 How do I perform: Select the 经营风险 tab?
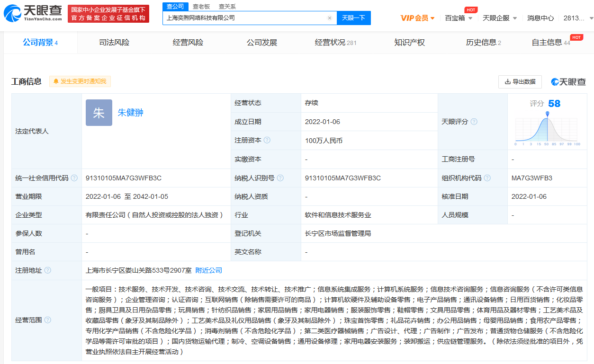coord(188,43)
